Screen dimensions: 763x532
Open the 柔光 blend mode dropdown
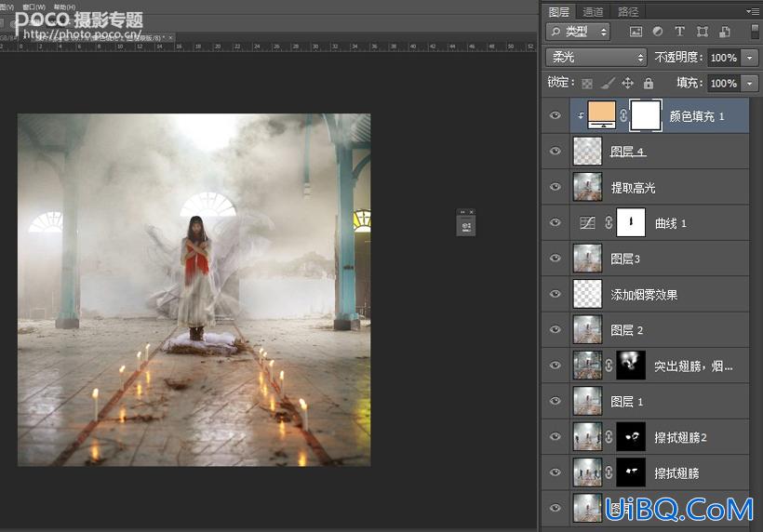(x=596, y=58)
